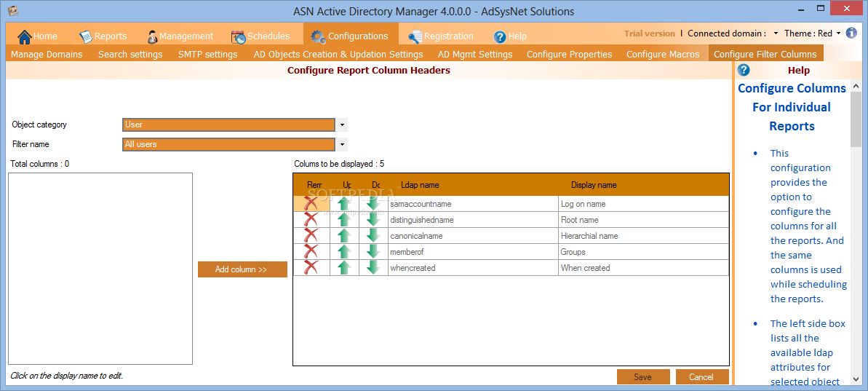The image size is (868, 391).
Task: Edit the 'Root name' display name cell
Action: [x=644, y=220]
